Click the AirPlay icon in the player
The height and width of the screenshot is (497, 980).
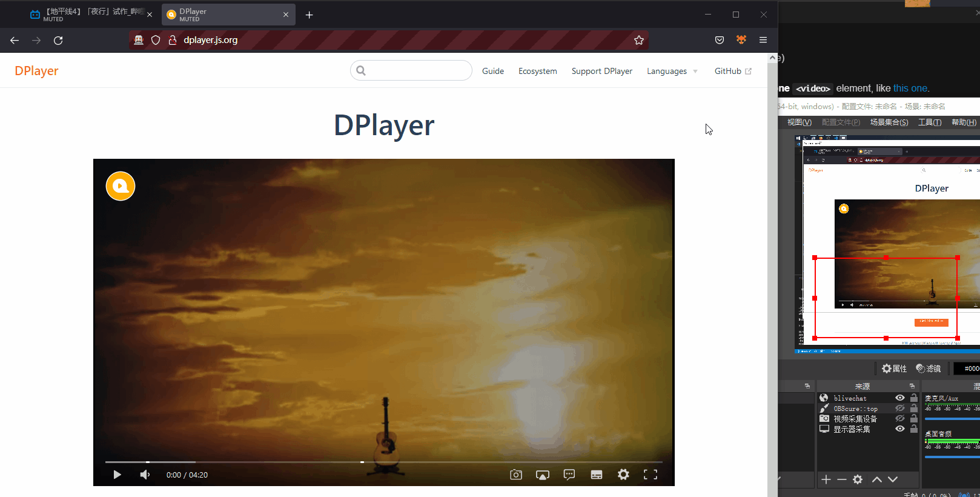point(543,475)
